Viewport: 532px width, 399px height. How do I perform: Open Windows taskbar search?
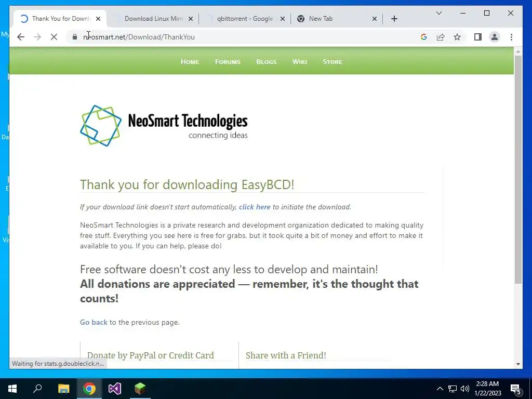tap(37, 389)
